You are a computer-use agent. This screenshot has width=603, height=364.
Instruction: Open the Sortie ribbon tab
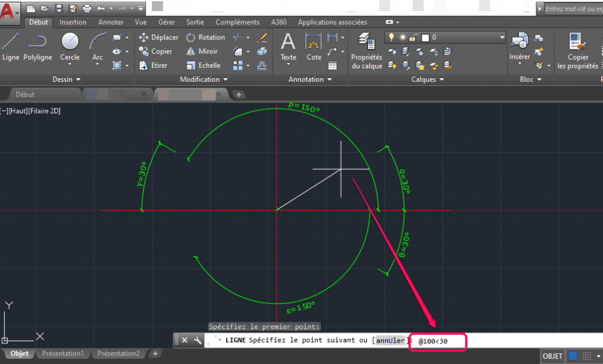tap(195, 22)
